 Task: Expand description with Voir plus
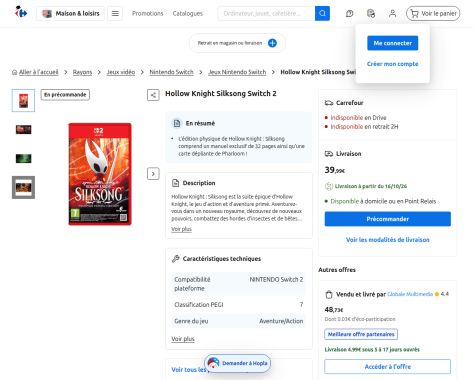click(x=181, y=229)
